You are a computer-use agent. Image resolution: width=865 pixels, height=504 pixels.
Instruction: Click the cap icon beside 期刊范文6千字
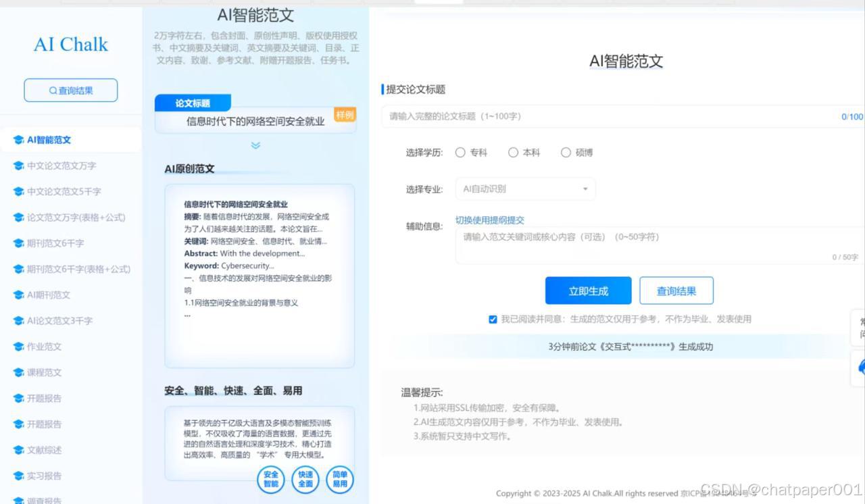pos(18,243)
